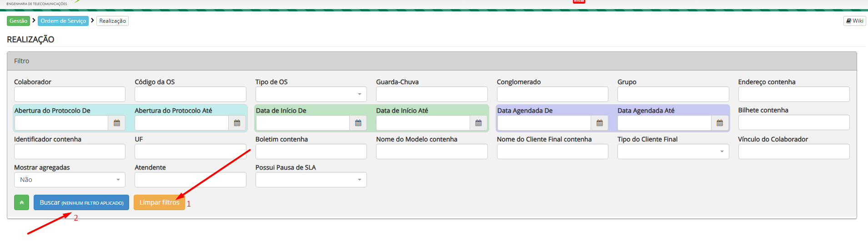Expand the Tipo do Cliente Final dropdown
868x247 pixels.
(673, 151)
